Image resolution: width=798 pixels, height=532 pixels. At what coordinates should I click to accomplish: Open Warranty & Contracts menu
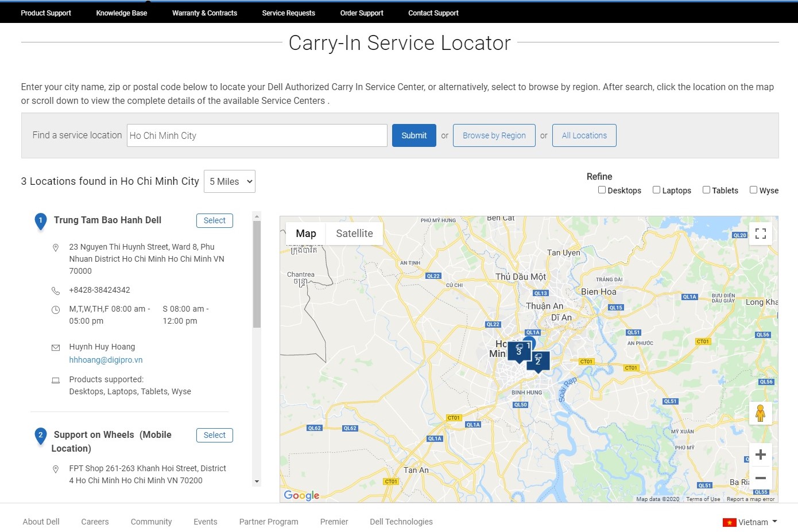(x=204, y=13)
